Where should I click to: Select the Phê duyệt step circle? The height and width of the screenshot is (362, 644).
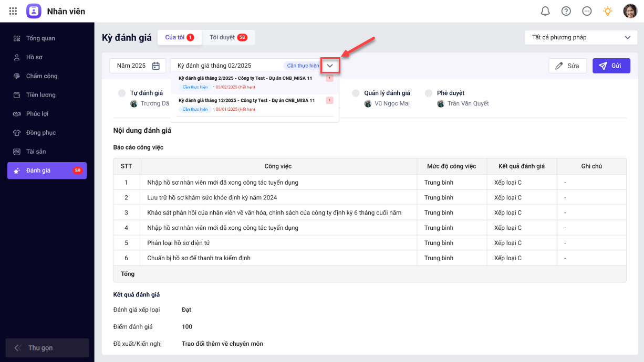[x=429, y=93]
